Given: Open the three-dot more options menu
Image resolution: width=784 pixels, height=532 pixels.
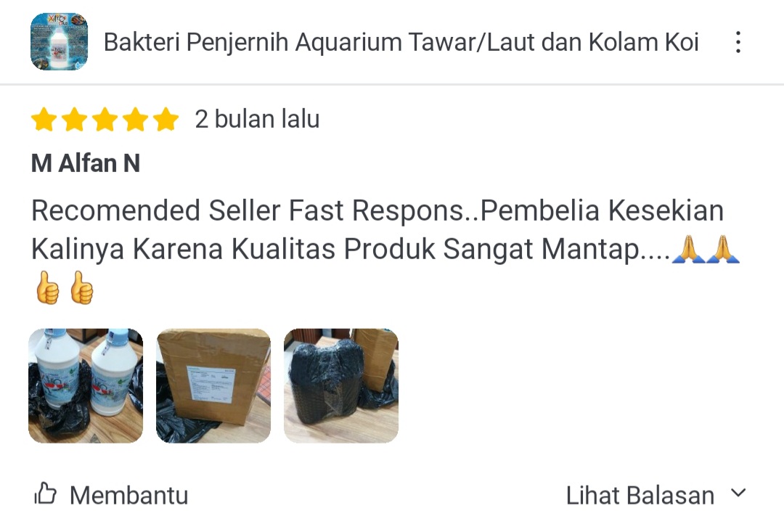Looking at the screenshot, I should pos(738,42).
